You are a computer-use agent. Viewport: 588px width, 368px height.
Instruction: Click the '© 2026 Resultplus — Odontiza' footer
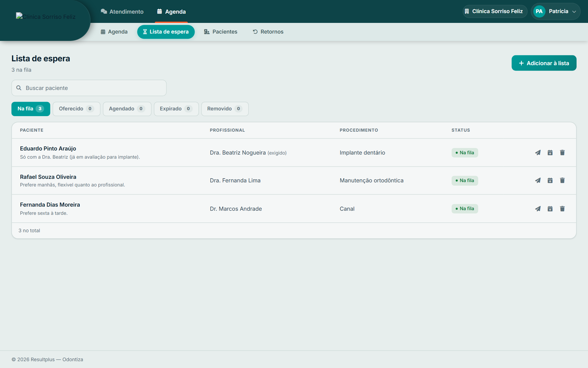click(47, 360)
